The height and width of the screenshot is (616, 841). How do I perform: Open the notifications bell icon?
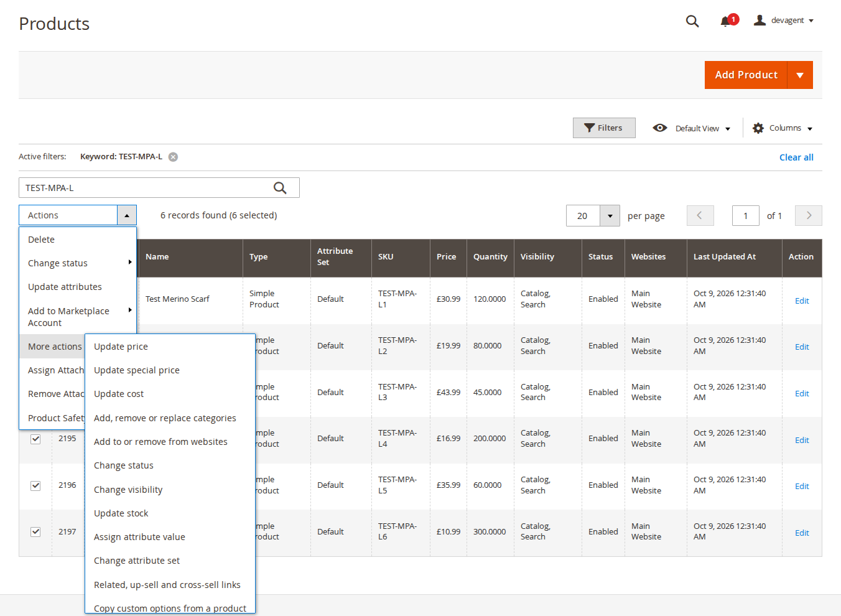click(725, 21)
